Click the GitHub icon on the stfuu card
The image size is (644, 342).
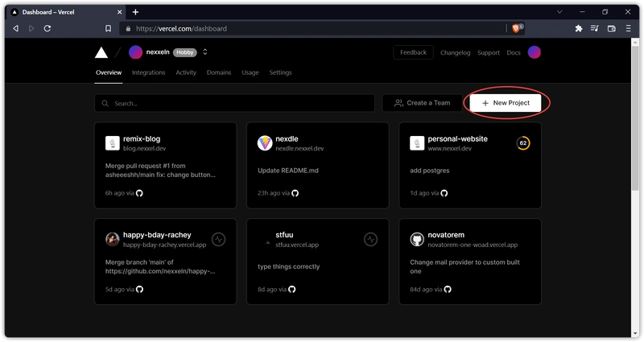coord(291,289)
